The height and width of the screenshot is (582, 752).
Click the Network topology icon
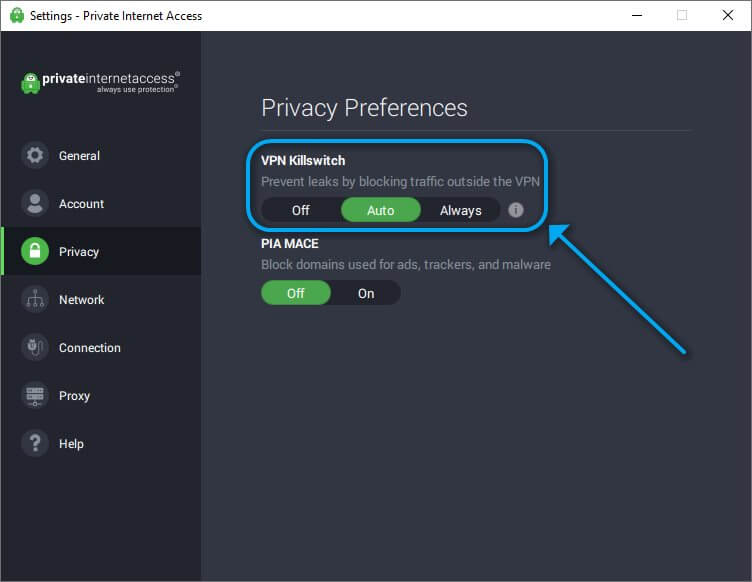35,299
